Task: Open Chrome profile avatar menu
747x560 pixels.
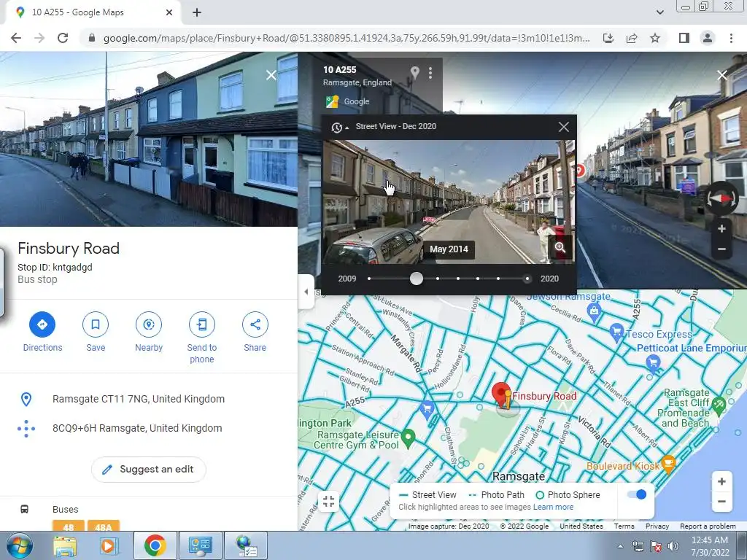Action: [708, 38]
